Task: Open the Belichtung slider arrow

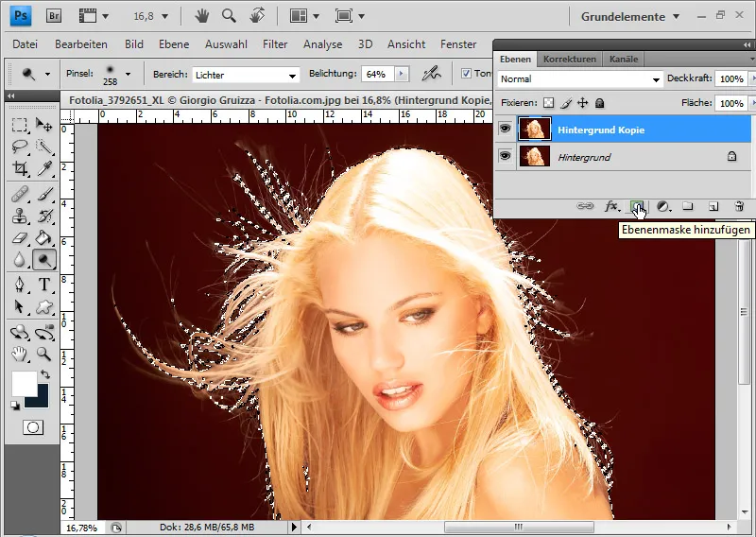Action: [401, 74]
